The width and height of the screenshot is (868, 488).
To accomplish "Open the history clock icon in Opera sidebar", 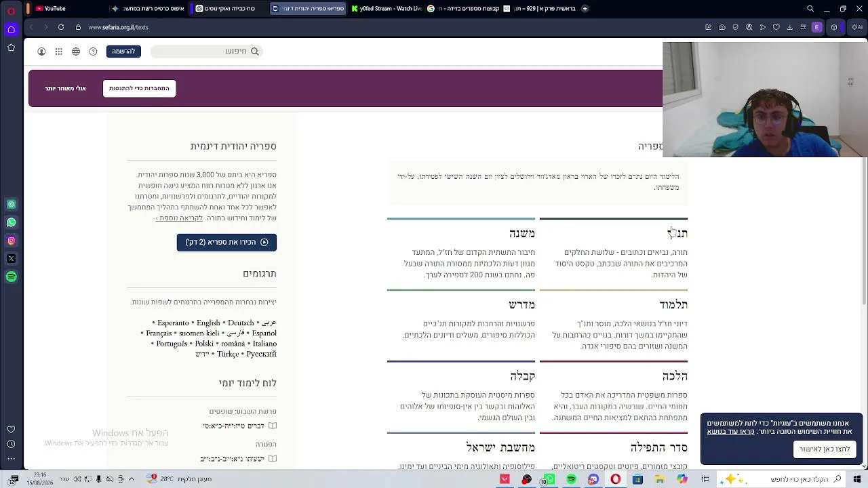I will [11, 444].
